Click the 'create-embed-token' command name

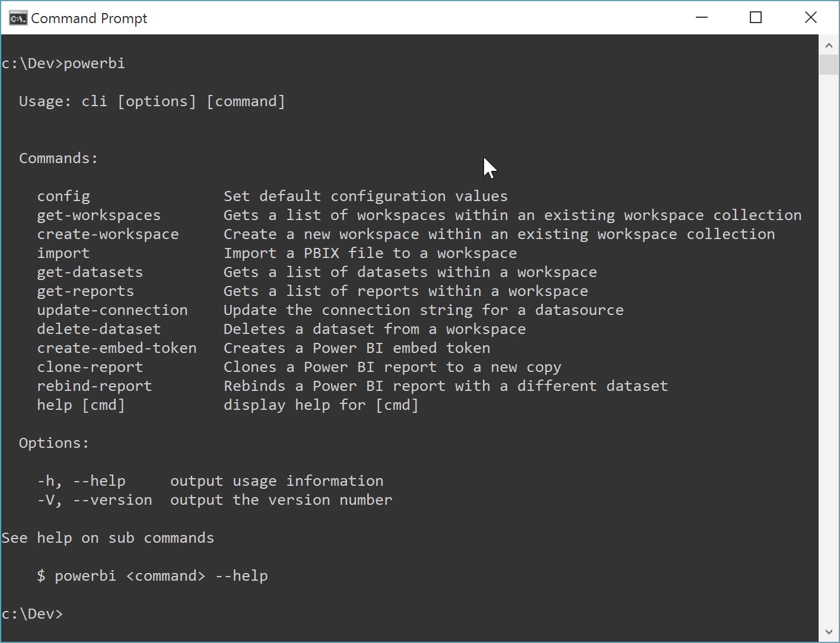[117, 348]
